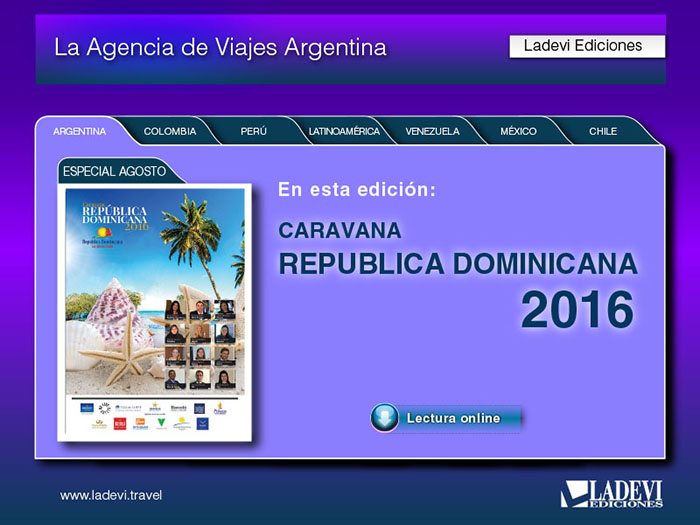Image resolution: width=700 pixels, height=525 pixels.
Task: Open the ARGENTINA tab
Action: coord(80,132)
